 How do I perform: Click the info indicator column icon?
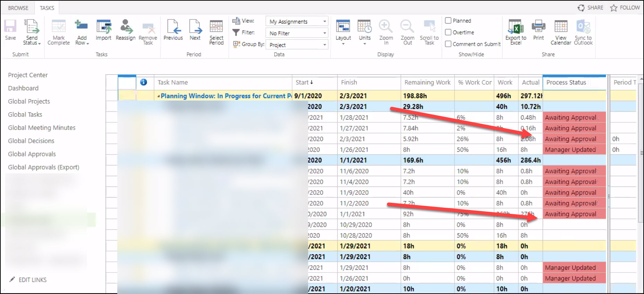pyautogui.click(x=144, y=82)
